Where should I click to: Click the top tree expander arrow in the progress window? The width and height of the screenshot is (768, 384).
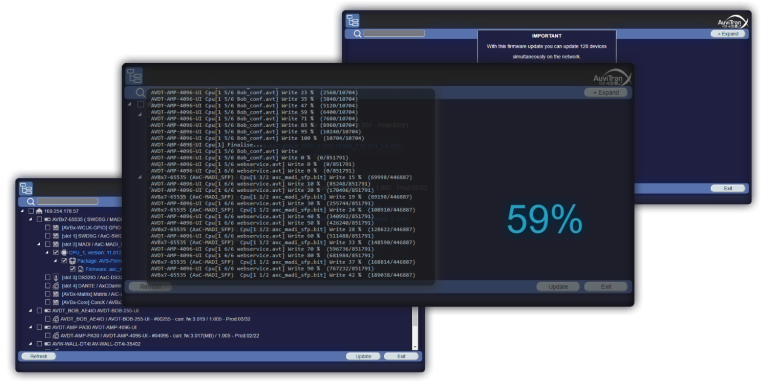[130, 104]
